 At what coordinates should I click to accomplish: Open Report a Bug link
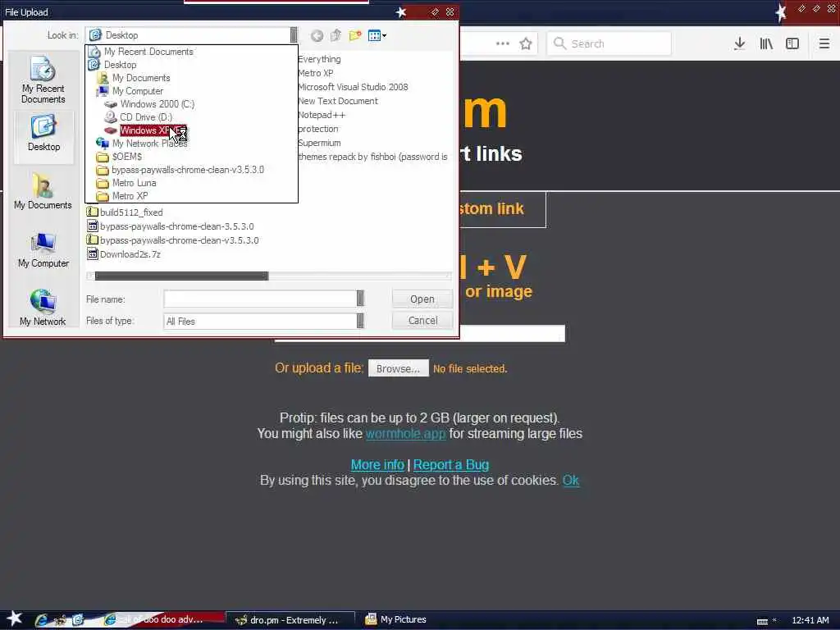click(451, 464)
